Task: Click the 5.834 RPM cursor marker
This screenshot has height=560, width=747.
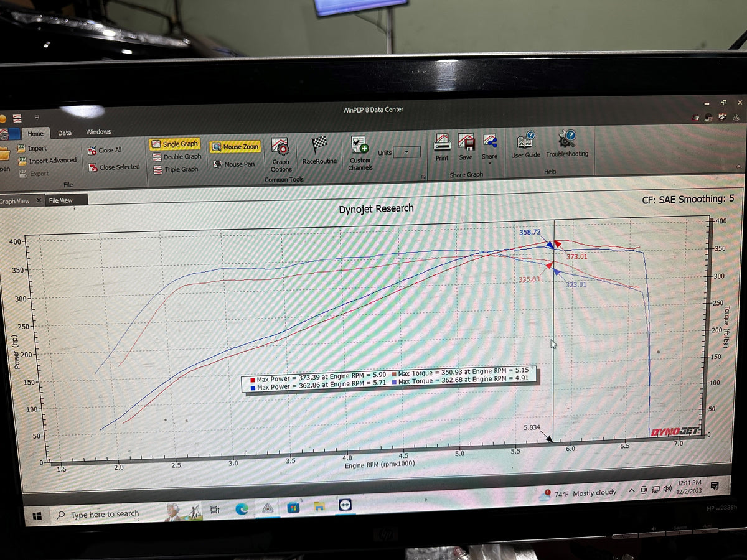Action: pos(532,428)
